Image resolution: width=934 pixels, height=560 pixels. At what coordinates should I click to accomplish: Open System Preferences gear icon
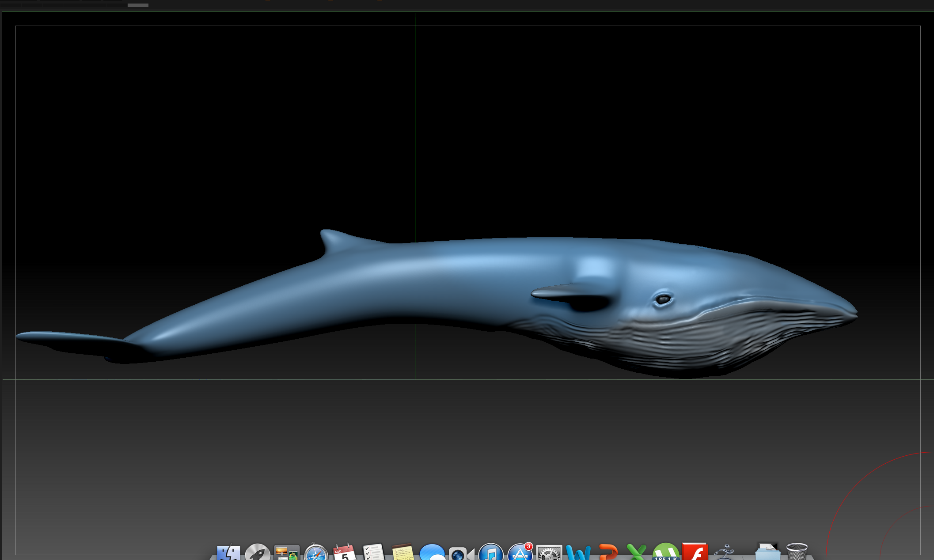pyautogui.click(x=549, y=553)
